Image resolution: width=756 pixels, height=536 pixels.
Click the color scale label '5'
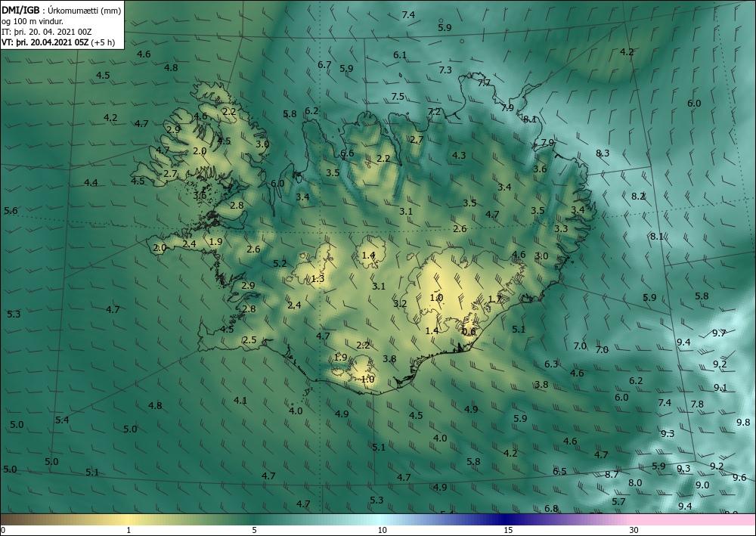254,530
